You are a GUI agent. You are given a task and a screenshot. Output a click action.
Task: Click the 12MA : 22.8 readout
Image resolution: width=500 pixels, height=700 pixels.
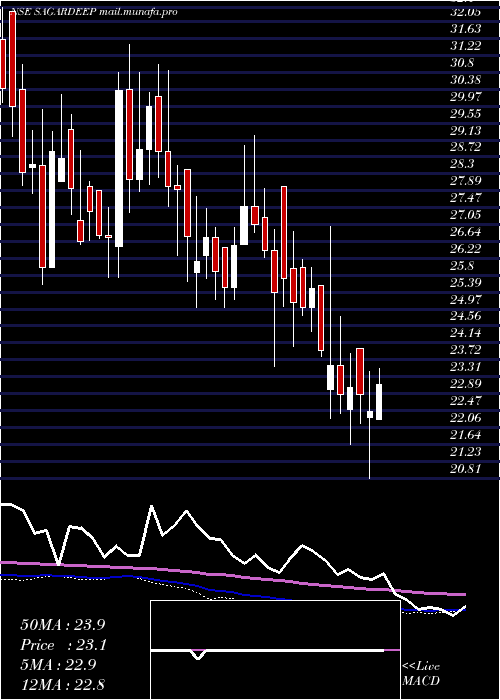[x=63, y=685]
